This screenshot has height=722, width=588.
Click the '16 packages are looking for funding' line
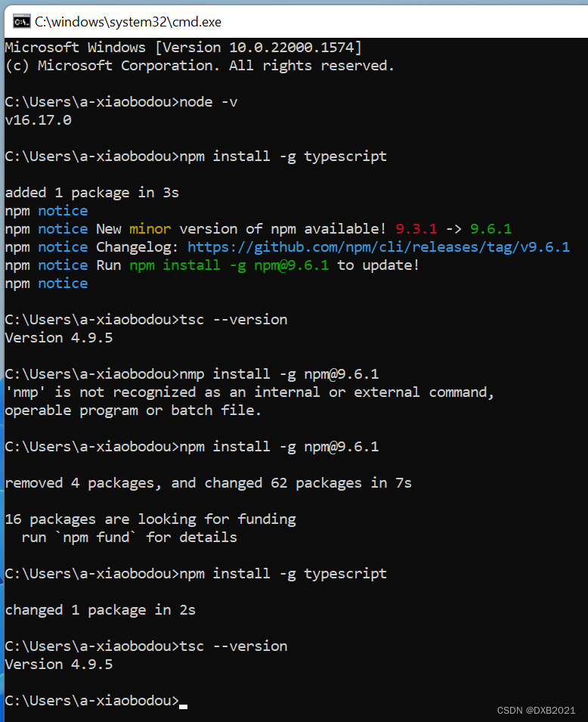[150, 519]
